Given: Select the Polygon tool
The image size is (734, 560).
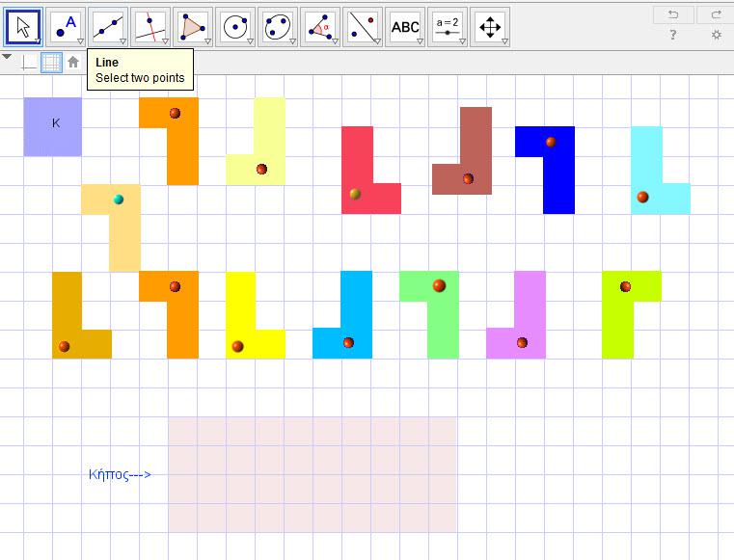Looking at the screenshot, I should tap(193, 27).
